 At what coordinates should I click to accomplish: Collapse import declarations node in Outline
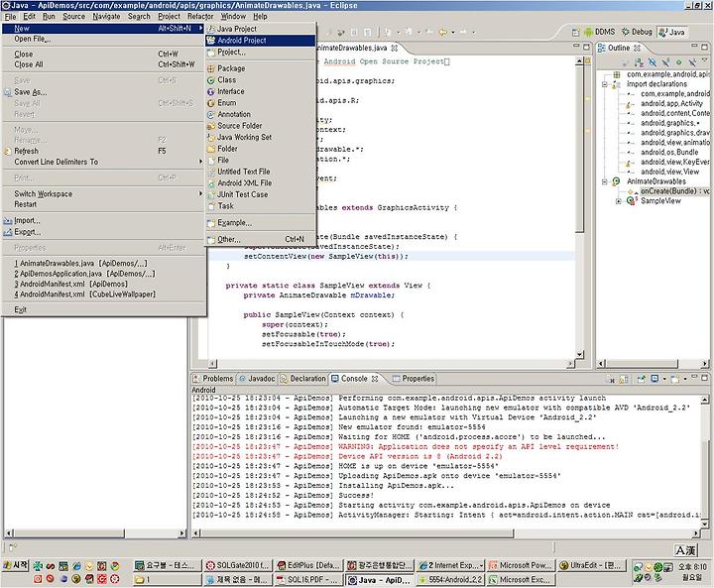[605, 84]
